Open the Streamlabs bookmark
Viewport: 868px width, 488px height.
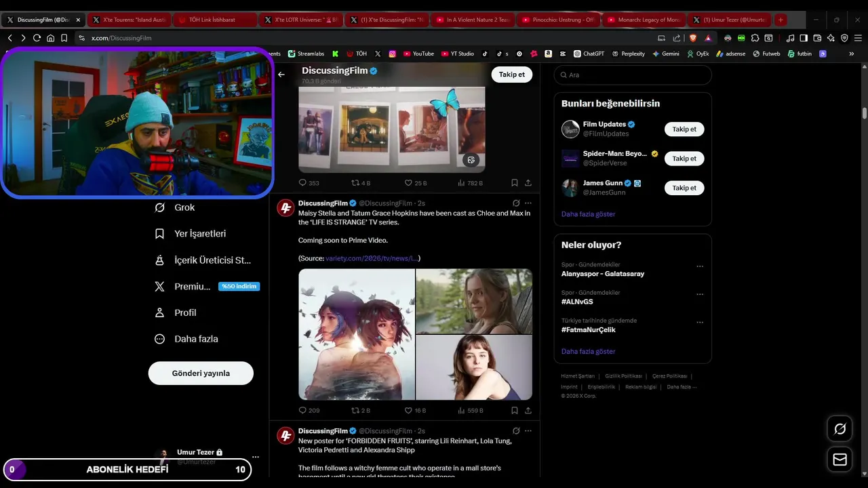tap(306, 54)
